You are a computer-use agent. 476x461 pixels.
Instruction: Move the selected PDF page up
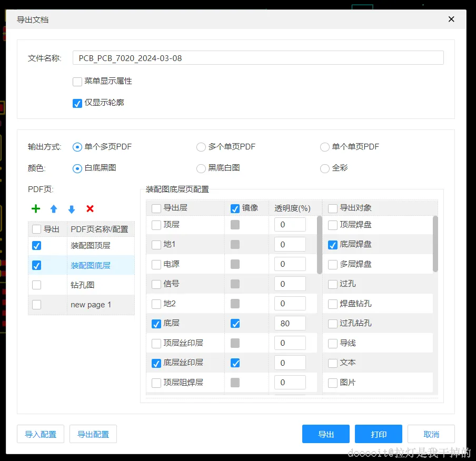point(53,209)
